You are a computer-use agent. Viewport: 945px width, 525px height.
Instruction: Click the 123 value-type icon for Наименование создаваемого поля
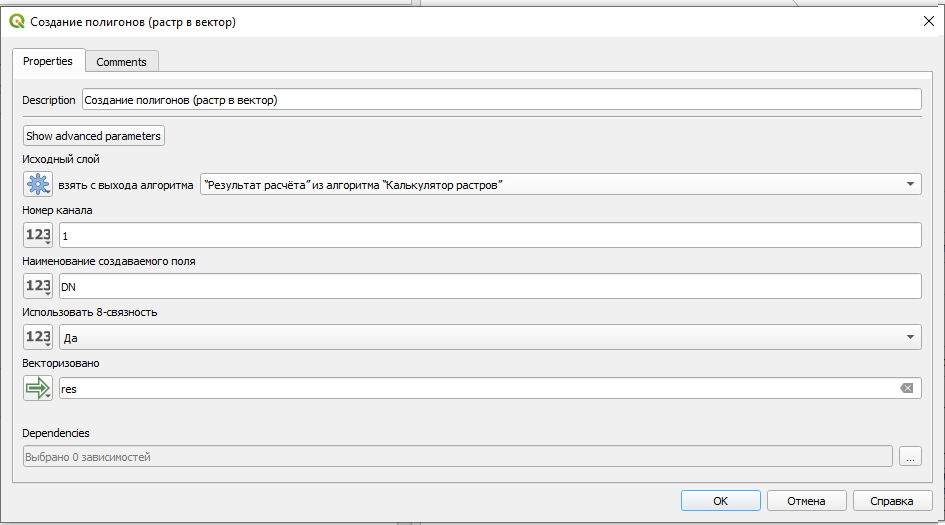click(38, 286)
